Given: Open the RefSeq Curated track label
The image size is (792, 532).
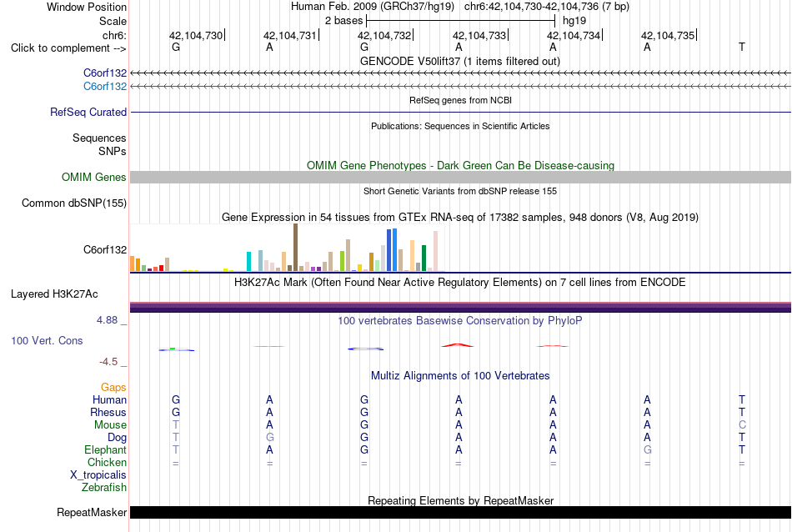Looking at the screenshot, I should coord(88,113).
